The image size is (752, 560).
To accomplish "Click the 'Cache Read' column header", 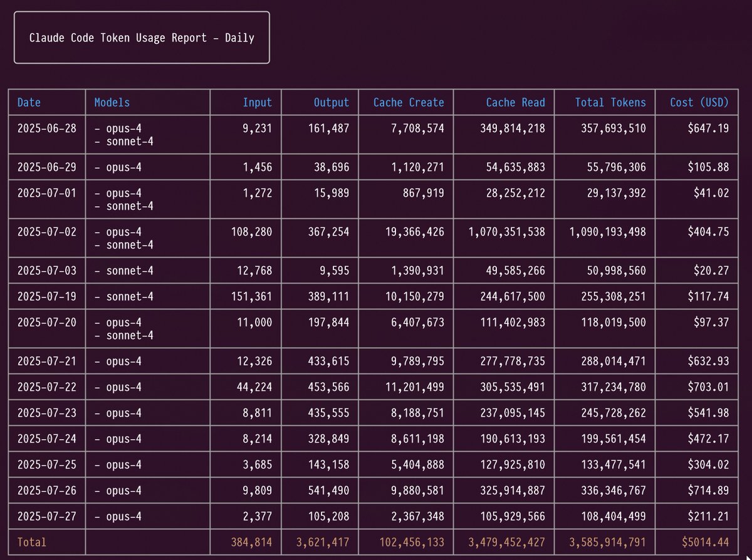I will (516, 103).
